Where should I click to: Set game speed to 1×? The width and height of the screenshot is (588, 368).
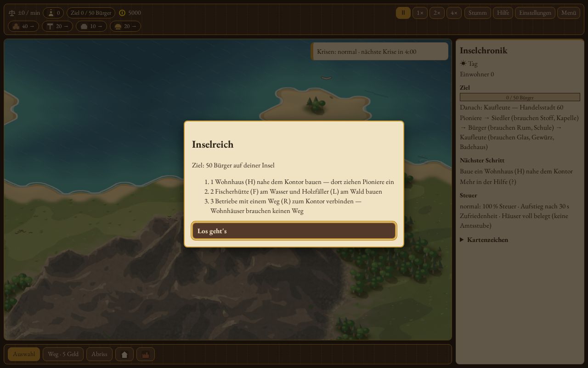pos(420,13)
